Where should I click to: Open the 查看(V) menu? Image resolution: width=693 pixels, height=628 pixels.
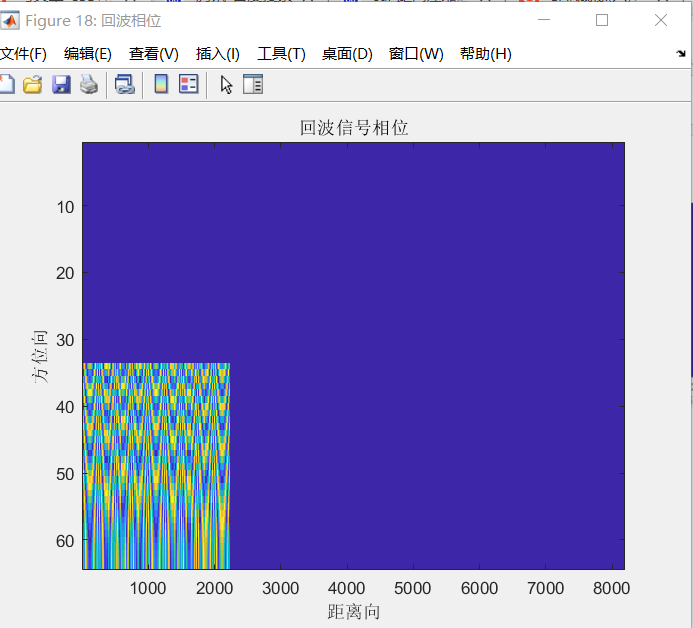coord(154,54)
